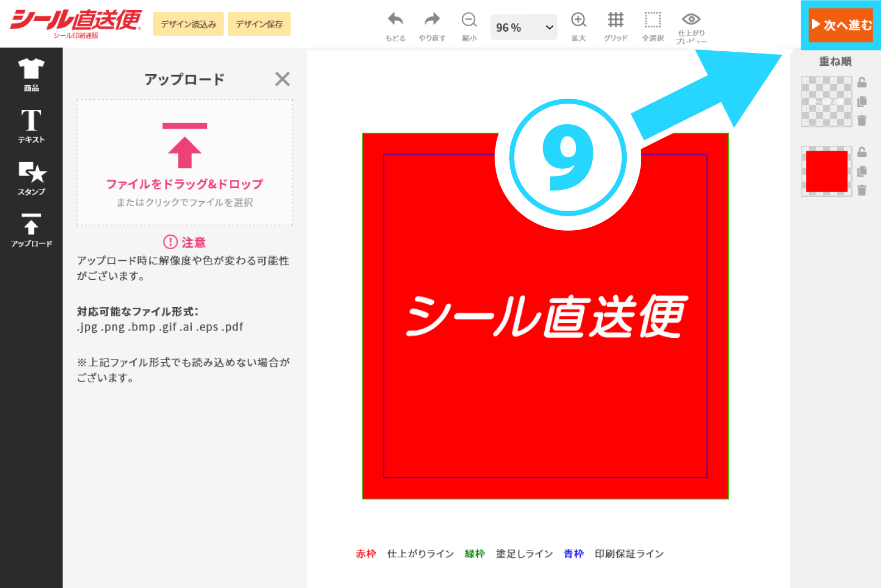Click the デザイン保存 button
The width and height of the screenshot is (881, 588).
(x=259, y=24)
